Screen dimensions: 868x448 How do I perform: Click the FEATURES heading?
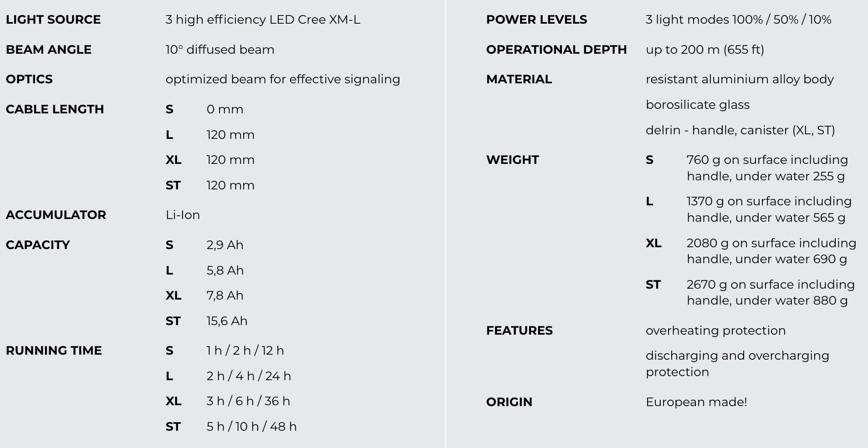point(520,331)
